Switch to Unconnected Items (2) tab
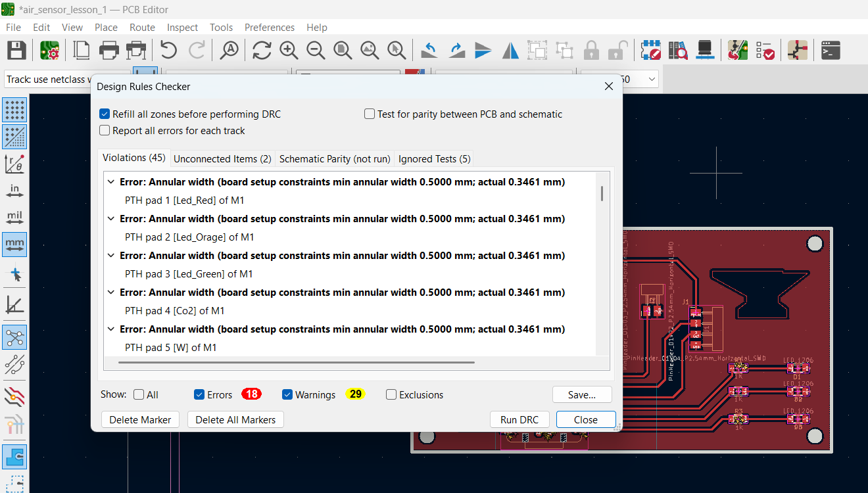Image resolution: width=868 pixels, height=493 pixels. tap(222, 158)
